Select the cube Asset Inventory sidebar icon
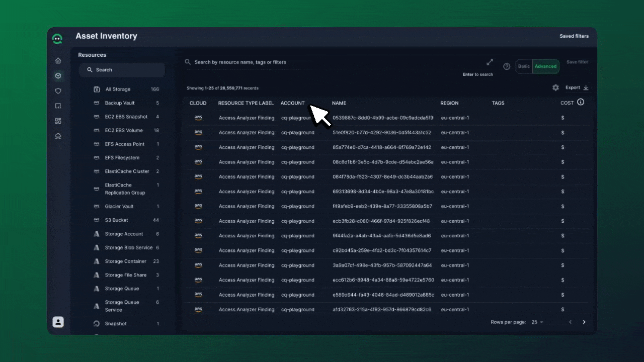Screen dimensions: 644x362 (x=58, y=76)
